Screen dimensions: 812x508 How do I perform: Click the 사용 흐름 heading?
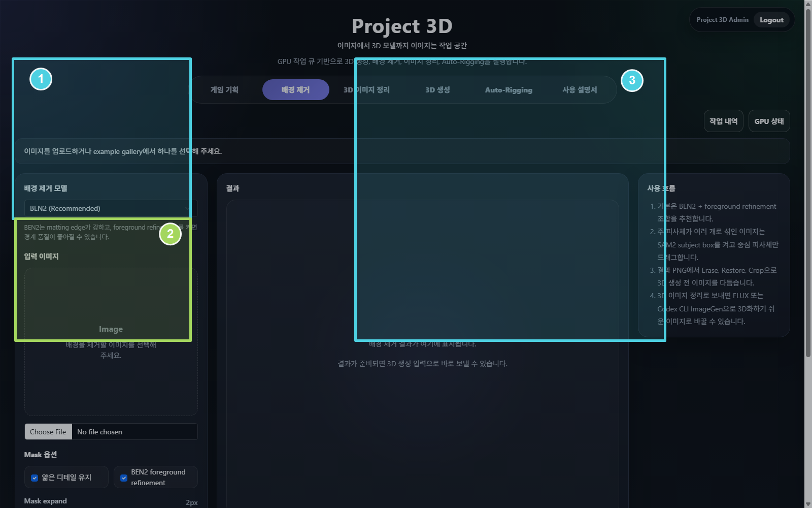point(661,188)
